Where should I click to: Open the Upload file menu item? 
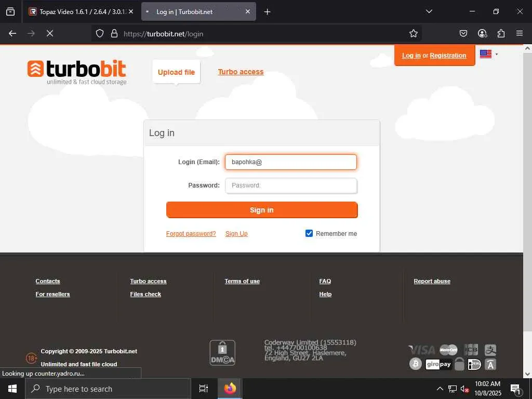(177, 72)
